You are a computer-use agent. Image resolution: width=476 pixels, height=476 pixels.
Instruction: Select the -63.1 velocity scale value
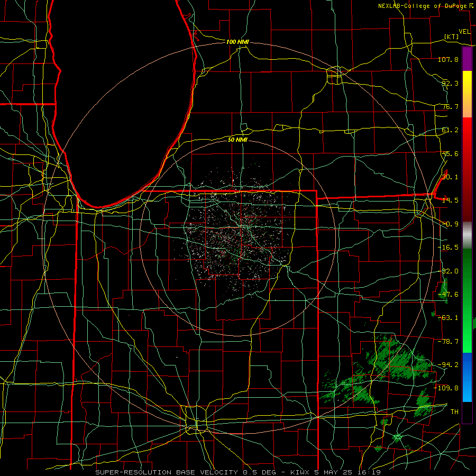[x=448, y=318]
